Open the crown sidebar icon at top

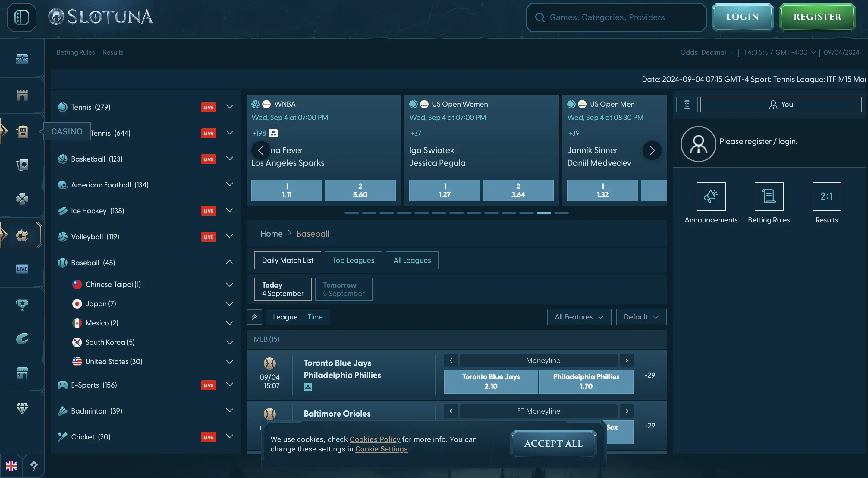(x=22, y=58)
